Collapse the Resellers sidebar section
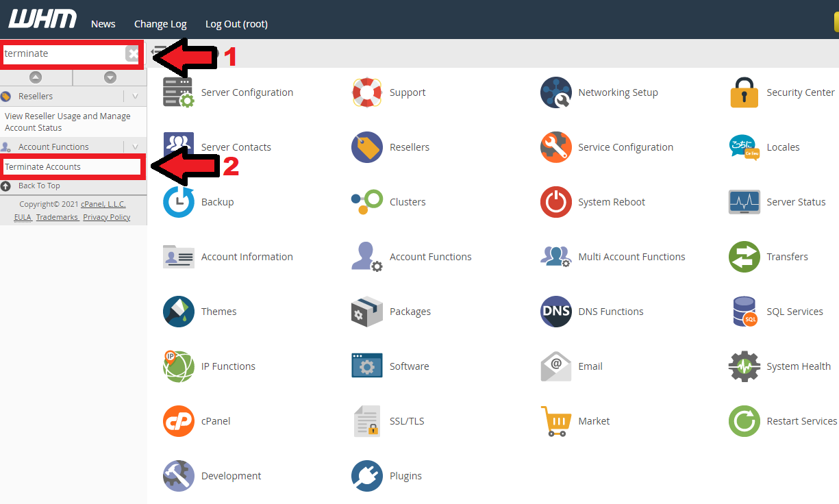The height and width of the screenshot is (504, 839). pos(135,97)
